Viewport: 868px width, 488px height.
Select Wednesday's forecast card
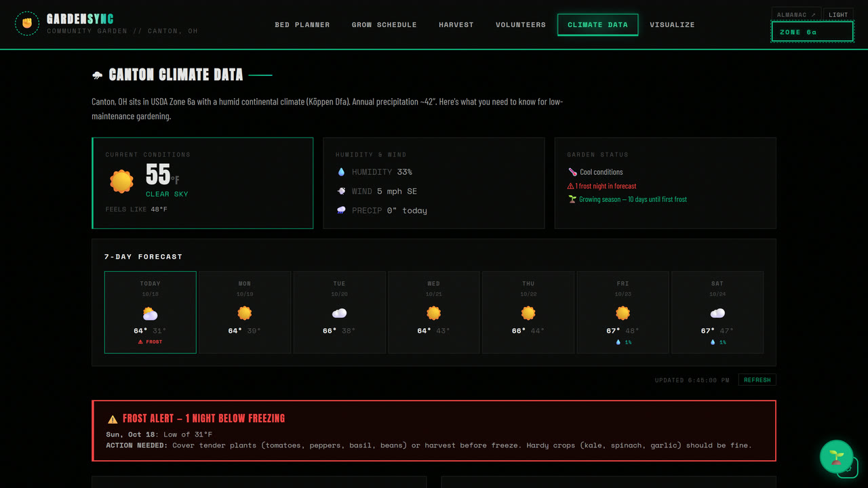434,312
